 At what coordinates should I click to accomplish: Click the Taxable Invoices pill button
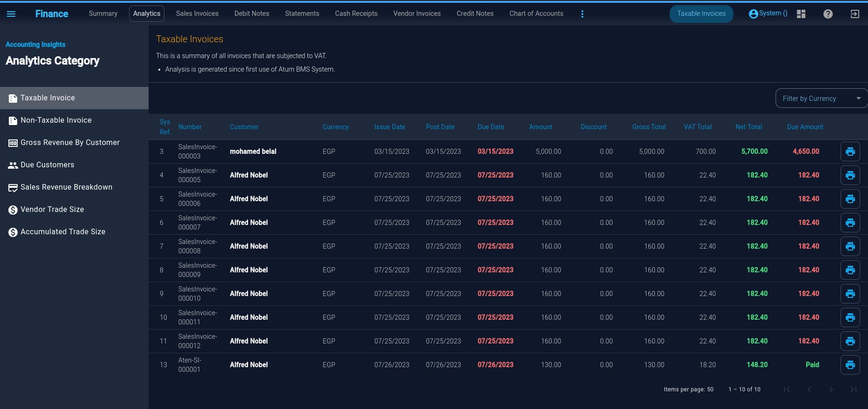(x=701, y=13)
